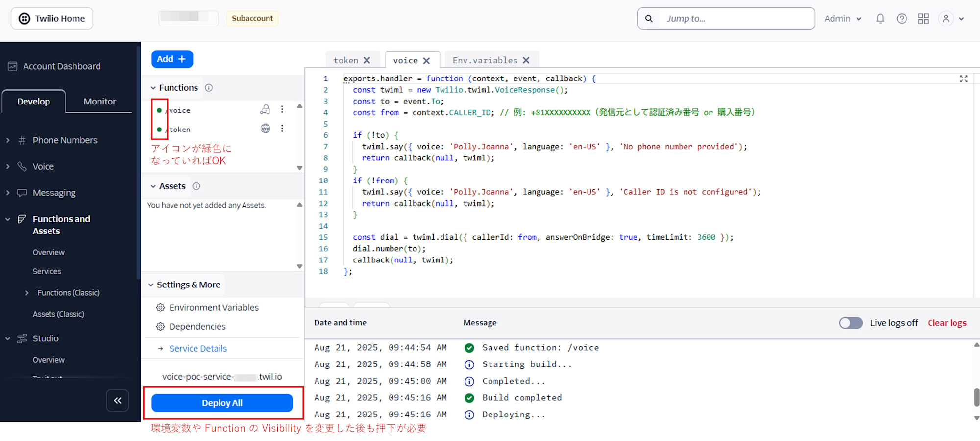Open the user profile avatar icon
Viewport: 980px width, 441px height.
coord(946,19)
